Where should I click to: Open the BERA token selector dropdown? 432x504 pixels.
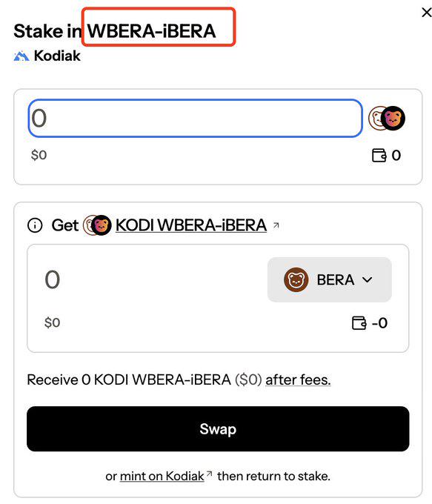[330, 279]
